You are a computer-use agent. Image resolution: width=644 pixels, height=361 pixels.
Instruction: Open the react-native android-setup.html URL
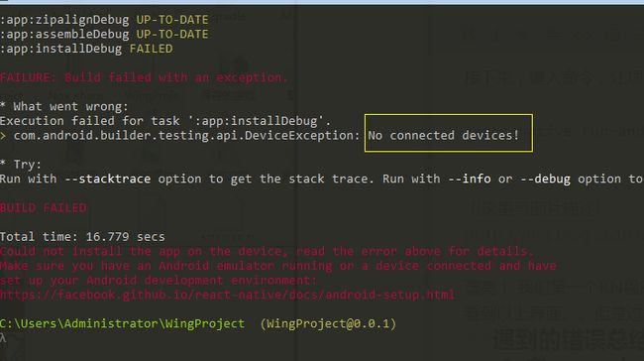pos(227,295)
